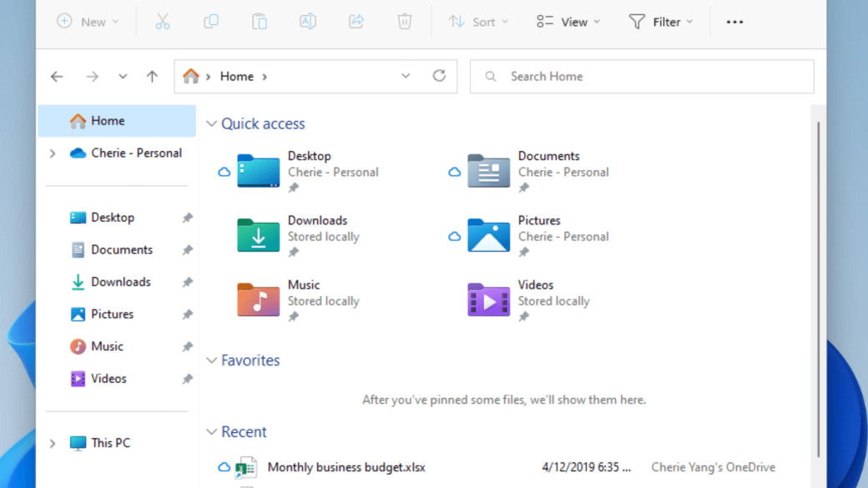Collapse the Recent section

coord(211,431)
